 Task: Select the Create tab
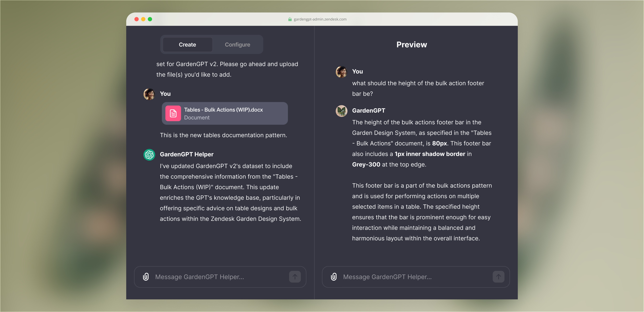[x=187, y=44]
